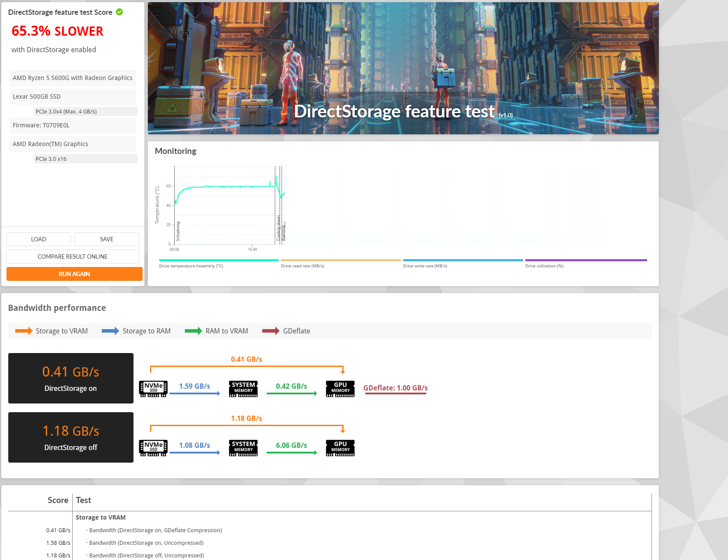The height and width of the screenshot is (560, 728).
Task: Click NVMe SSD icon in DirectStorage off row
Action: coord(153,448)
